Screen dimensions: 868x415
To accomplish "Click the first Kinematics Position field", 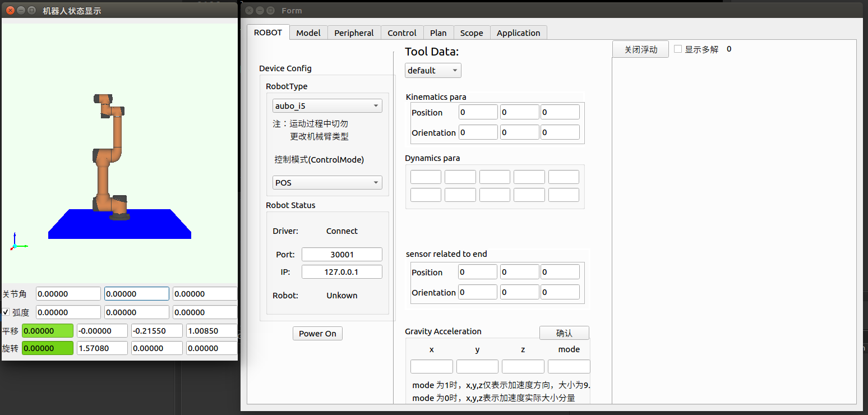I will coord(478,112).
